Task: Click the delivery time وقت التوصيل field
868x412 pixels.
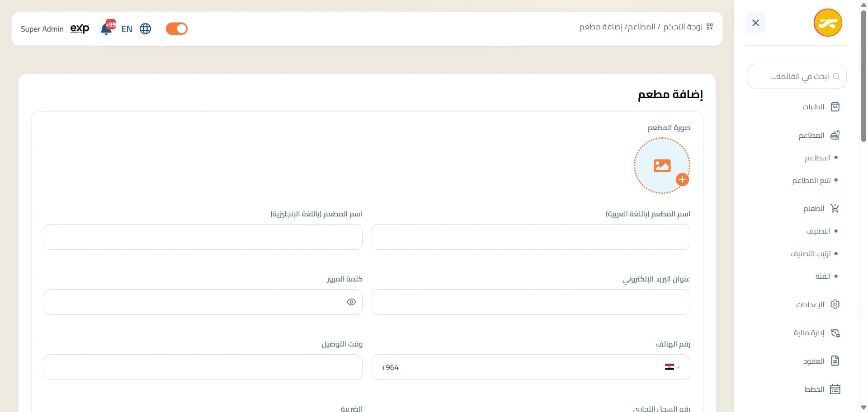Action: click(x=203, y=367)
